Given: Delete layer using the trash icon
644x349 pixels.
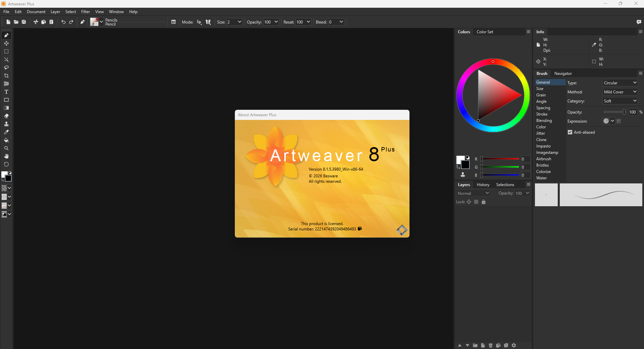Looking at the screenshot, I should click(491, 345).
